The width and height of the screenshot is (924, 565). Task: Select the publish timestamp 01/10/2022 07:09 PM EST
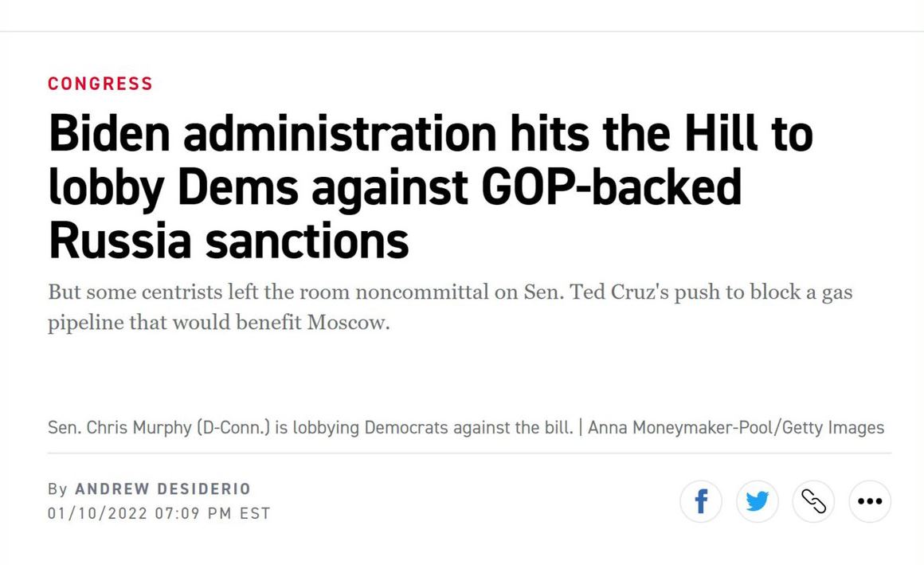[159, 513]
